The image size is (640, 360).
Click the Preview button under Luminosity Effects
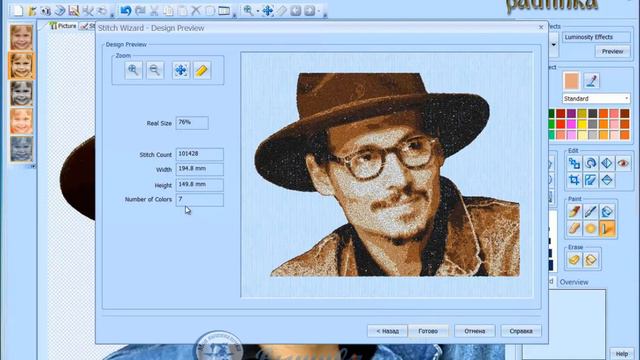point(612,51)
